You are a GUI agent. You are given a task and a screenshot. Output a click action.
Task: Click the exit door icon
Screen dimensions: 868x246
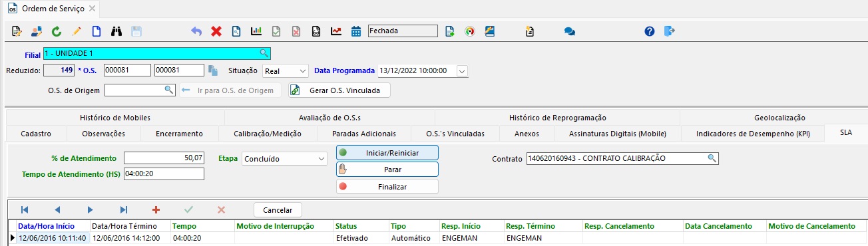pyautogui.click(x=670, y=31)
